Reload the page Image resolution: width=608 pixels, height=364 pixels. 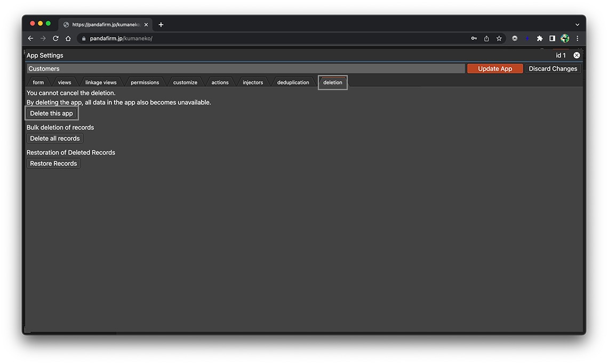[55, 38]
